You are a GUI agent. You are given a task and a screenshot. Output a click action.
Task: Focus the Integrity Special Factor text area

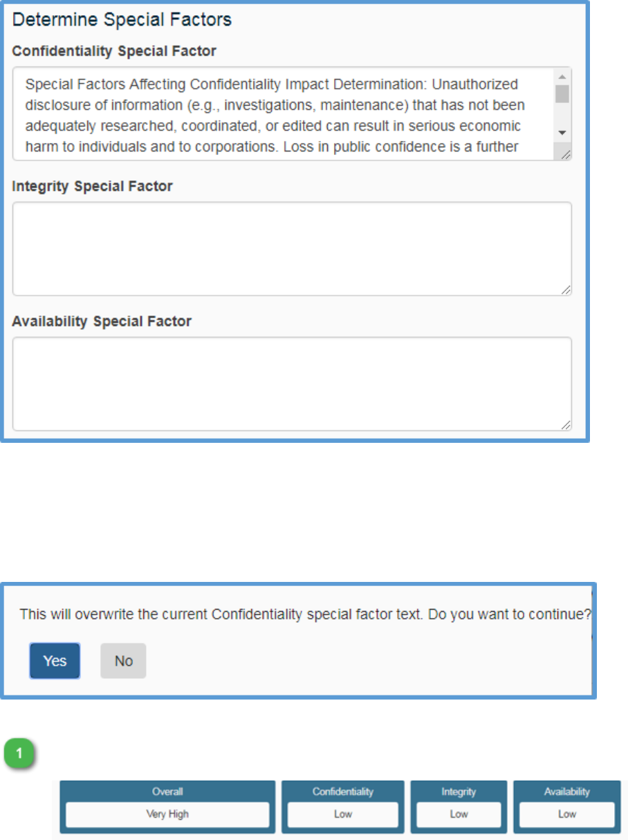292,249
